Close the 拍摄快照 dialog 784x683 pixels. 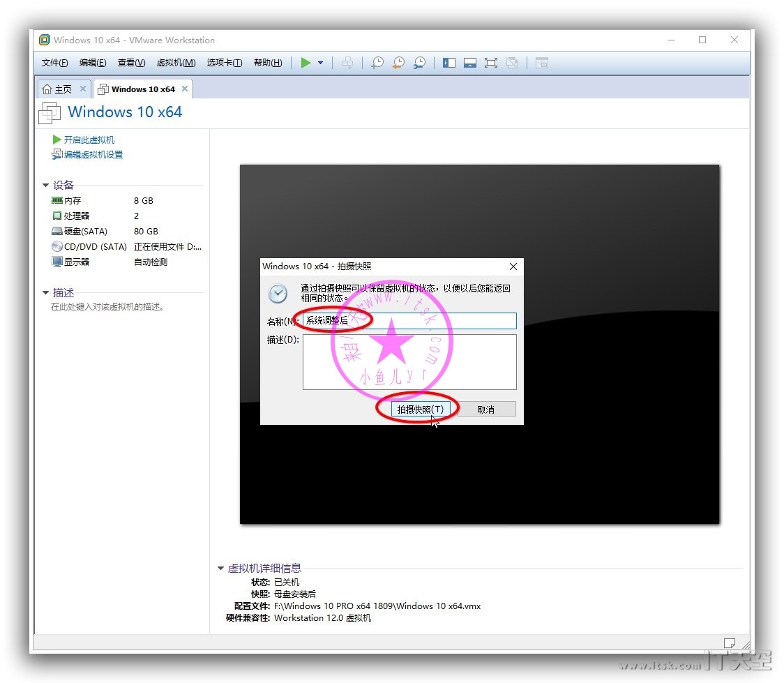513,267
